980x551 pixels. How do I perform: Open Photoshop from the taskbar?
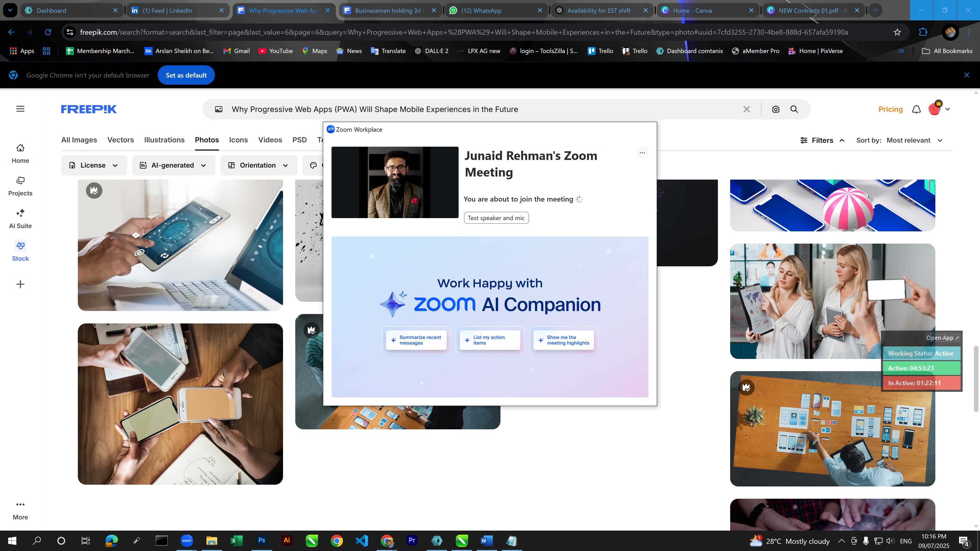point(262,541)
